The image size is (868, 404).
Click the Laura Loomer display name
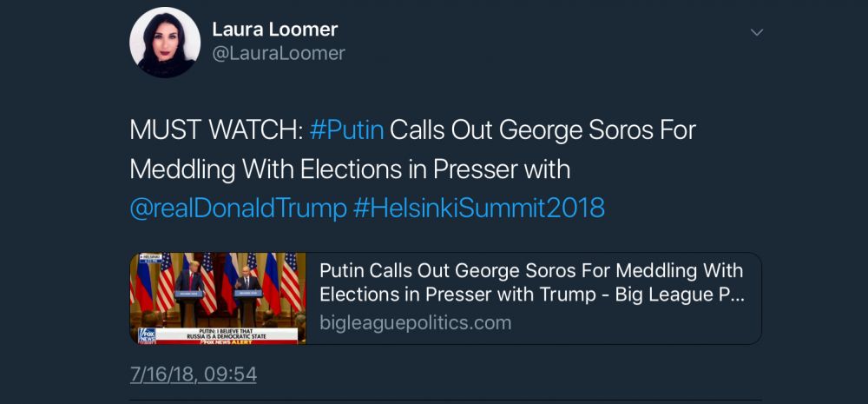pos(274,29)
